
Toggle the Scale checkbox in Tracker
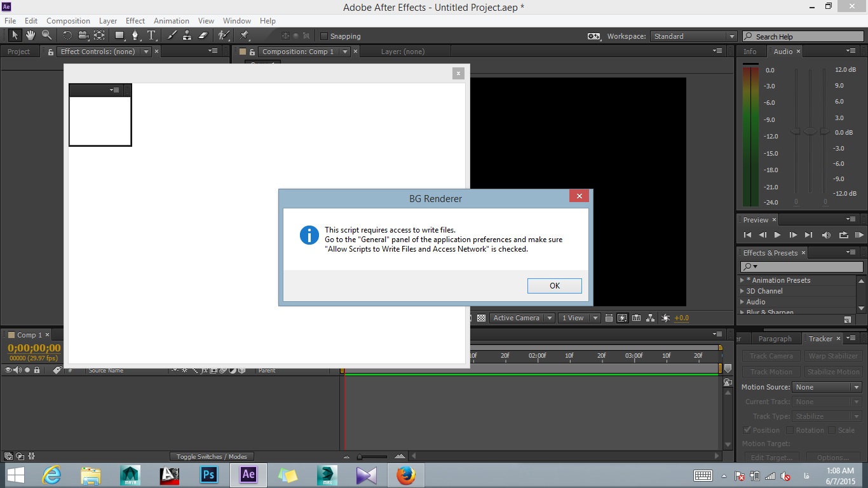pyautogui.click(x=832, y=430)
